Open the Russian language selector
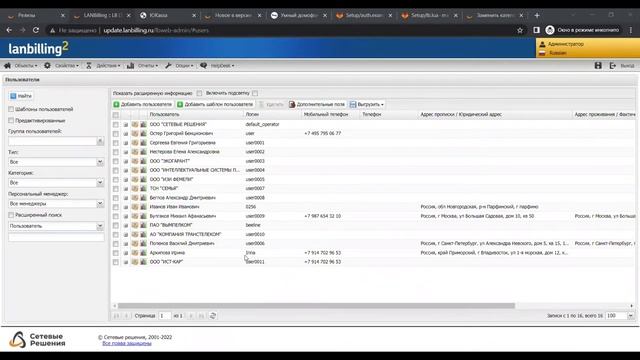The image size is (640, 360). point(557,53)
